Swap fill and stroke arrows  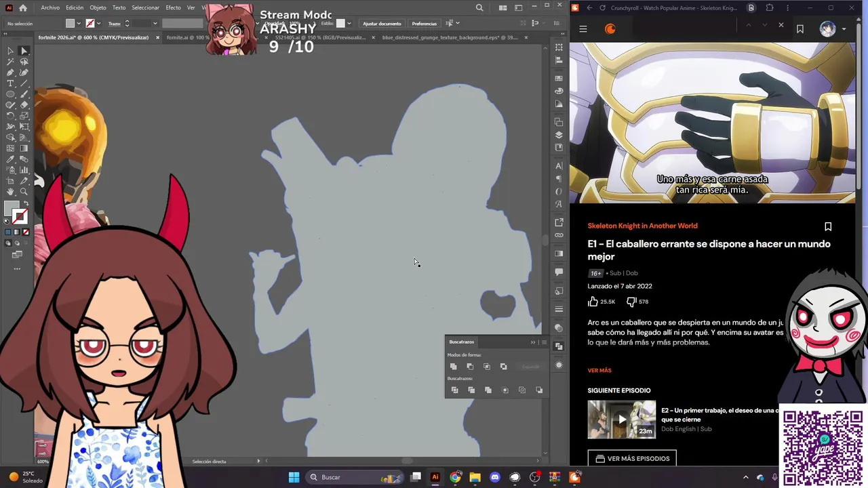[26, 203]
